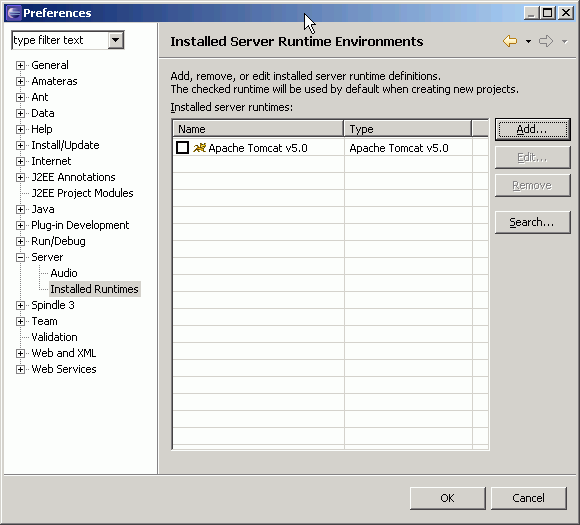
Task: Open the forward history dropdown arrow
Action: [564, 41]
